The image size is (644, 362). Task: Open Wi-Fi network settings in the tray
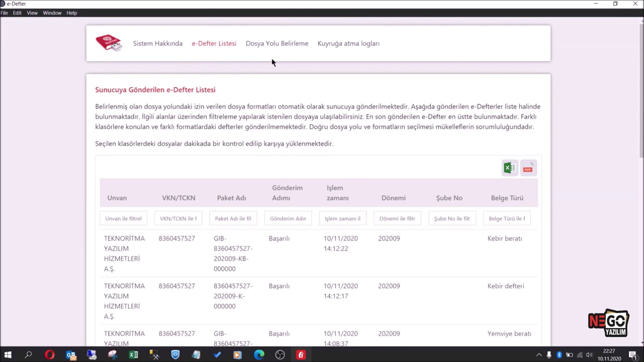580,355
